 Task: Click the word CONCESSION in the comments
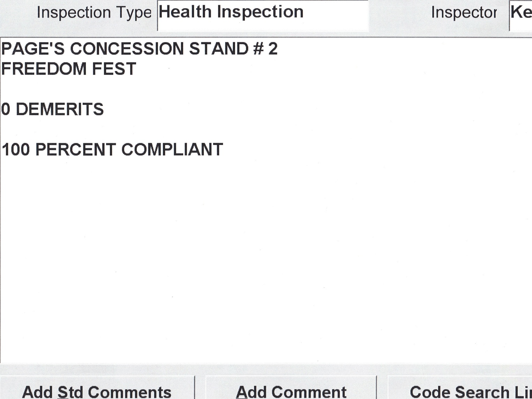tap(127, 48)
